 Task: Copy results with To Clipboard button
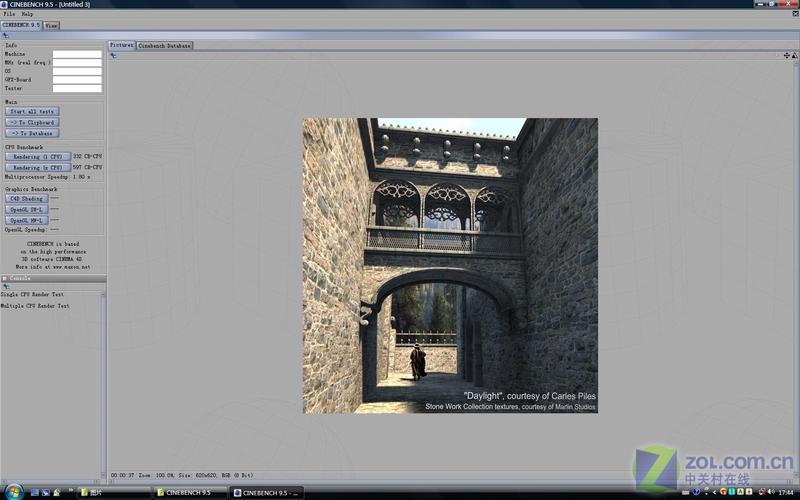tap(32, 122)
